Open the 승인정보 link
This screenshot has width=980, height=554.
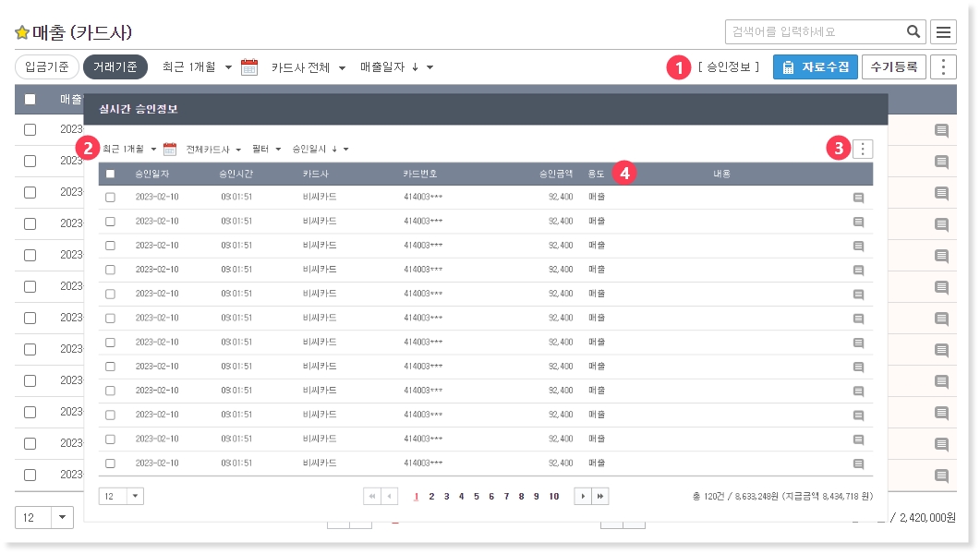pyautogui.click(x=729, y=67)
